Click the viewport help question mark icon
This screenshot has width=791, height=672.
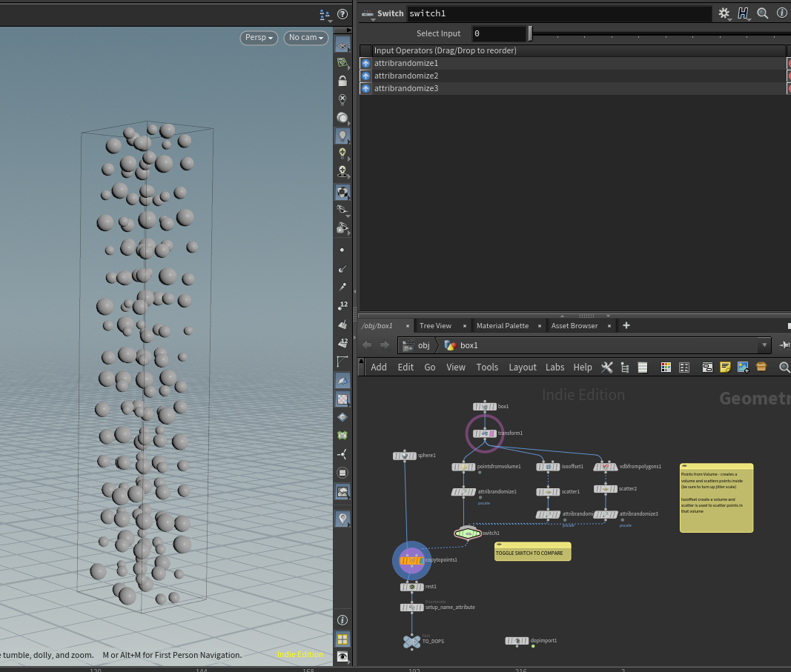342,14
